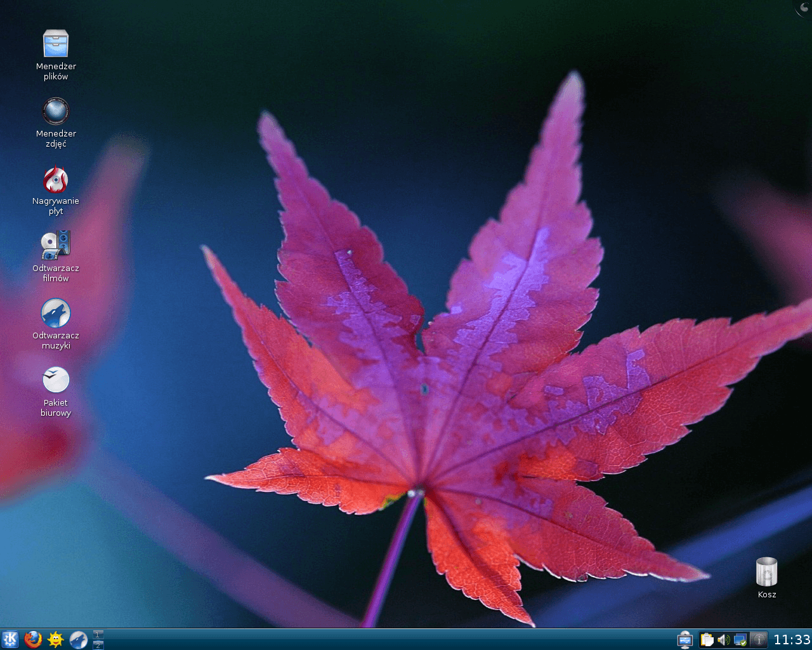Launch Firefox from the taskbar
Image resolution: width=812 pixels, height=650 pixels.
point(33,639)
